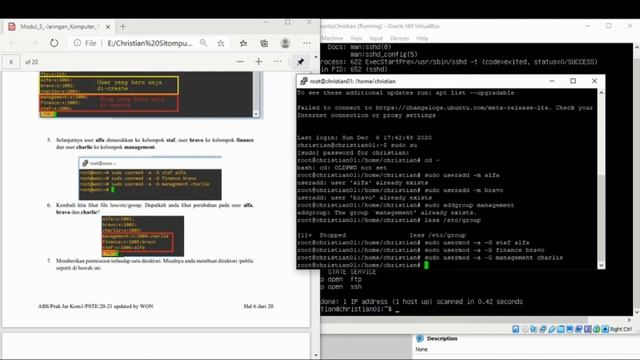This screenshot has height=360, width=640.
Task: Open the Favorites list icon
Action: point(243,43)
